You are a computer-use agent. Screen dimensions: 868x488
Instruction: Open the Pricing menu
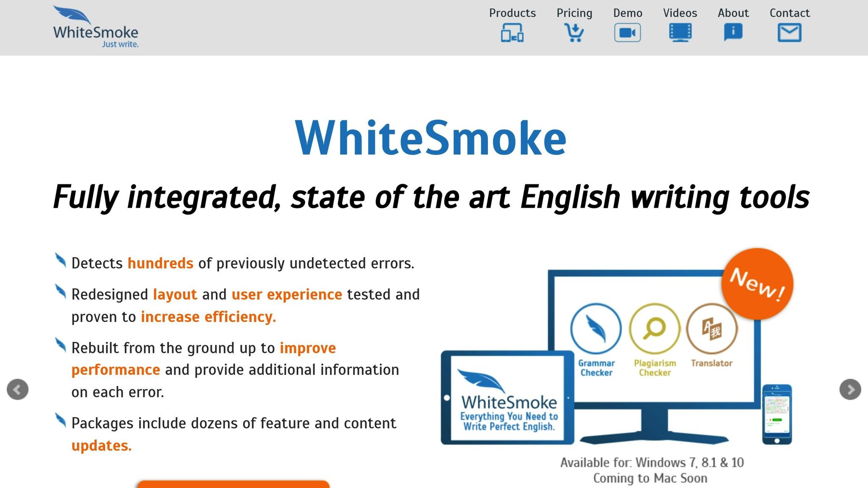tap(574, 13)
